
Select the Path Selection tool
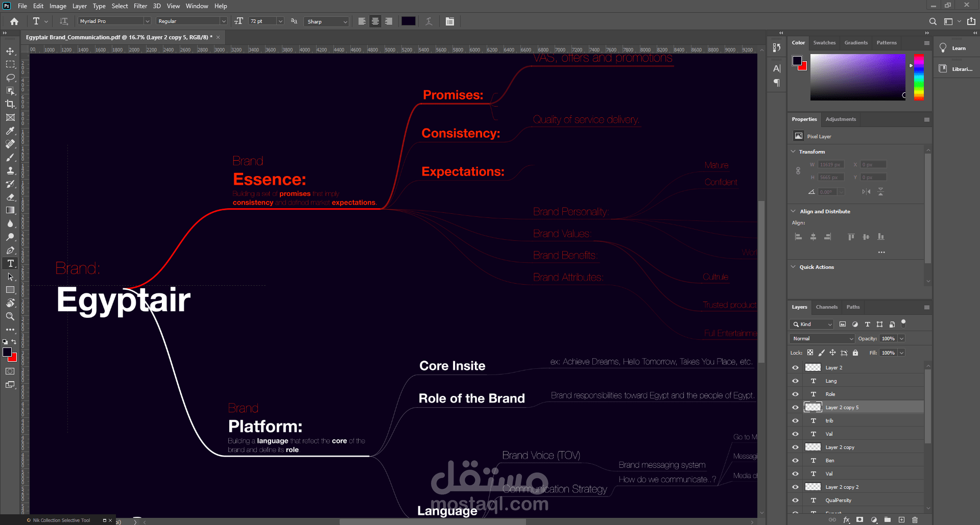(x=10, y=277)
